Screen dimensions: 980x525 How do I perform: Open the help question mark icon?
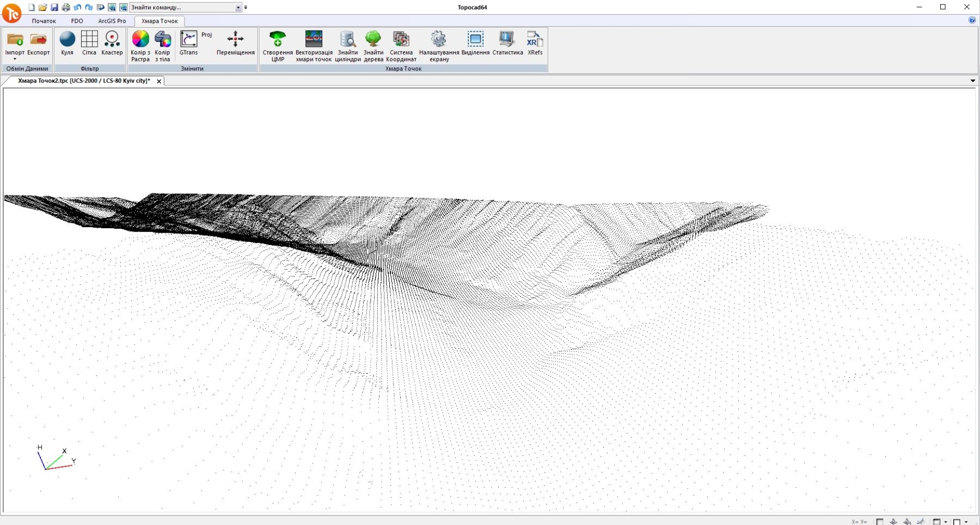pyautogui.click(x=972, y=20)
